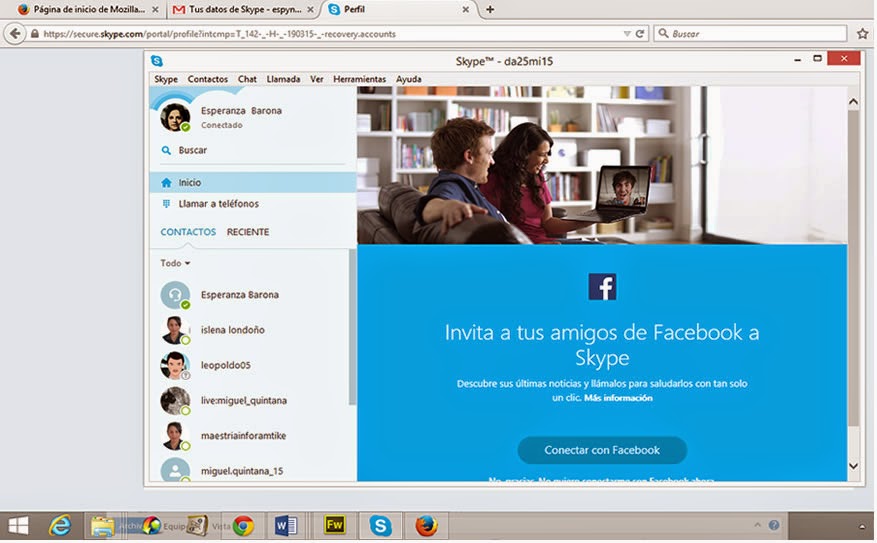This screenshot has width=877, height=543.
Task: Click the Conectado status text
Action: click(221, 125)
